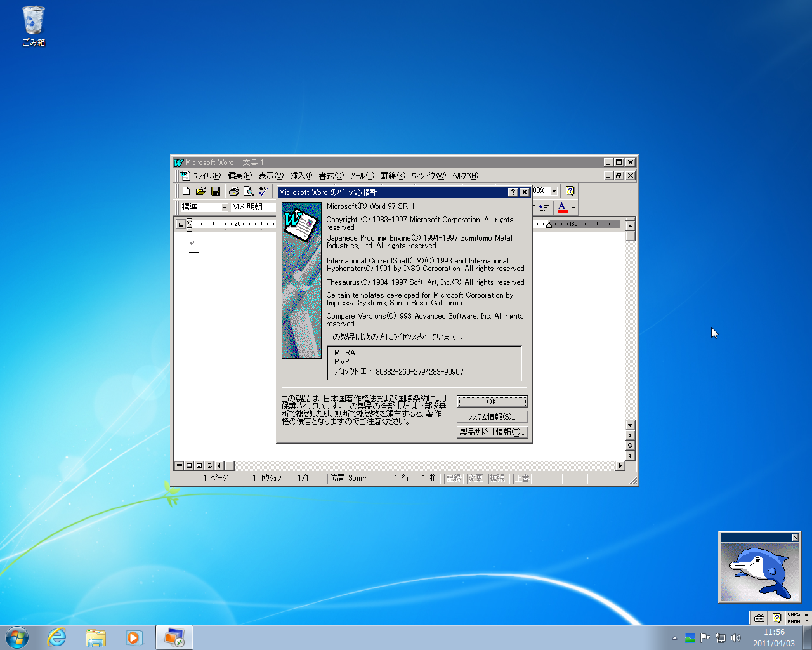Click the dialog's question mark help button
This screenshot has width=812, height=650.
[x=513, y=192]
